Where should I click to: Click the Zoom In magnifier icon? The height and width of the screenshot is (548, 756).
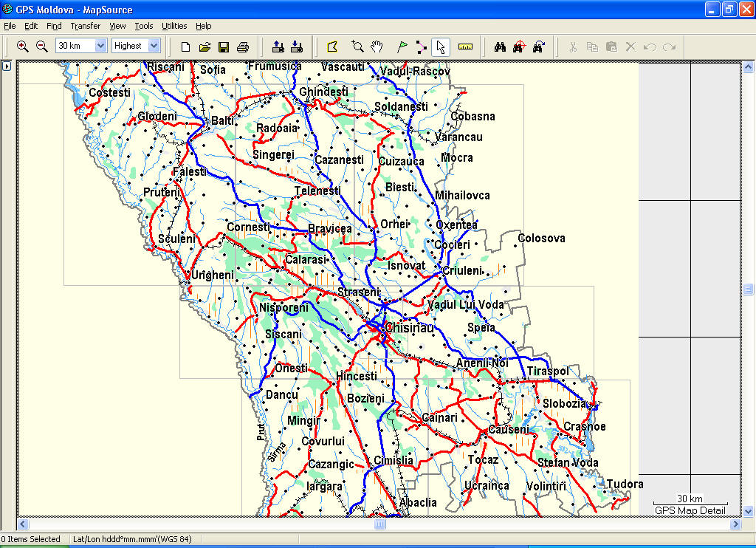(x=22, y=47)
